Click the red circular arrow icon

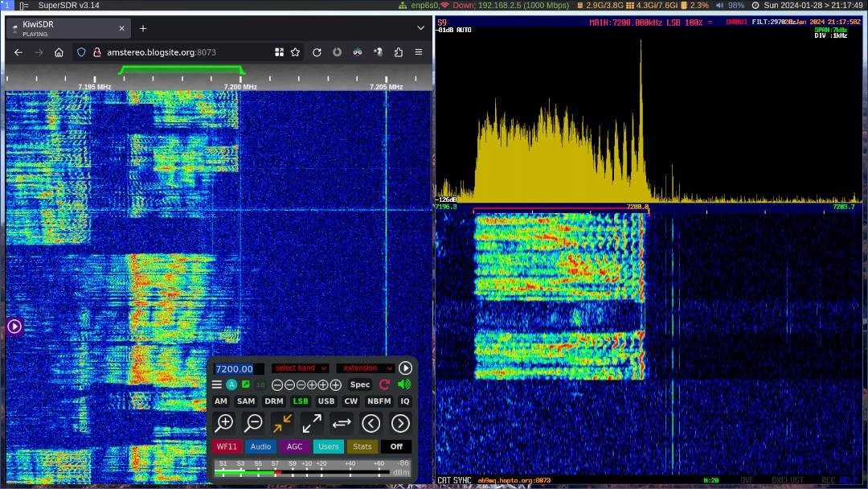pos(384,384)
